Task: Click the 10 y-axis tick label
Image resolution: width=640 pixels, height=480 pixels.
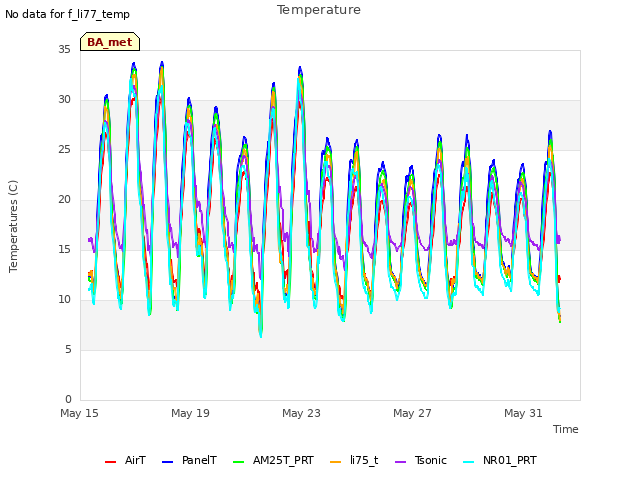Action: 64,300
